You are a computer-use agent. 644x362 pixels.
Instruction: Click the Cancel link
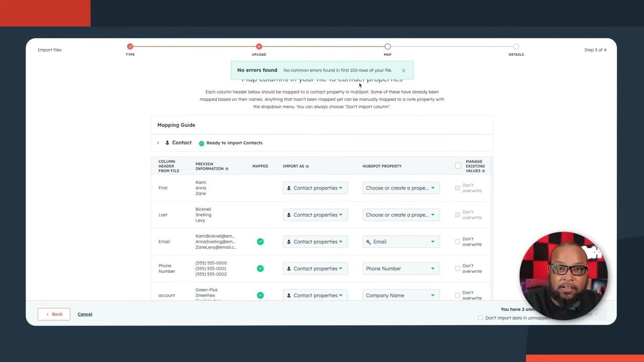[x=85, y=314]
